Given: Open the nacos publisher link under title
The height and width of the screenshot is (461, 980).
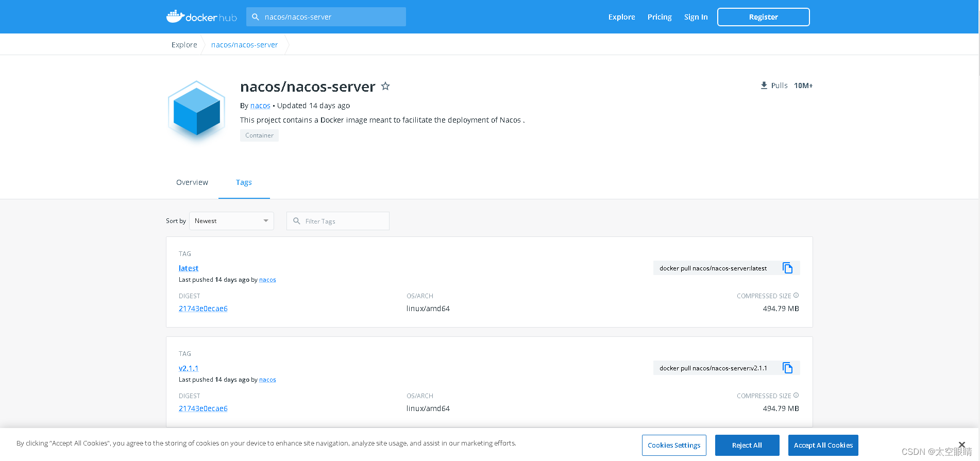Looking at the screenshot, I should 260,106.
